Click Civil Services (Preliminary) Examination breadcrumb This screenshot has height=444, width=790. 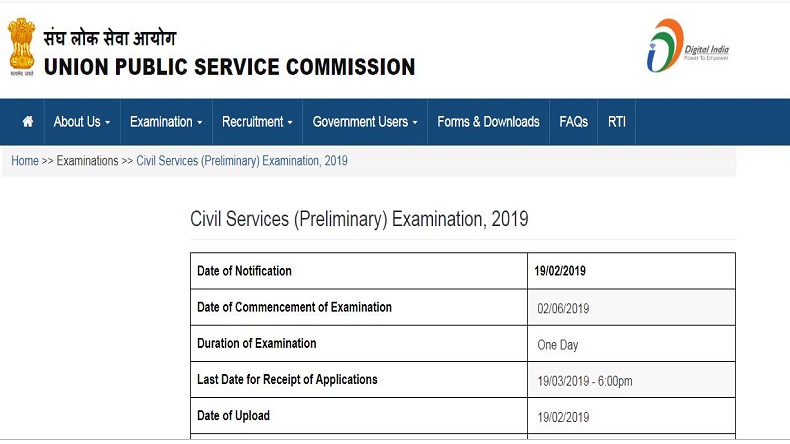tap(242, 161)
